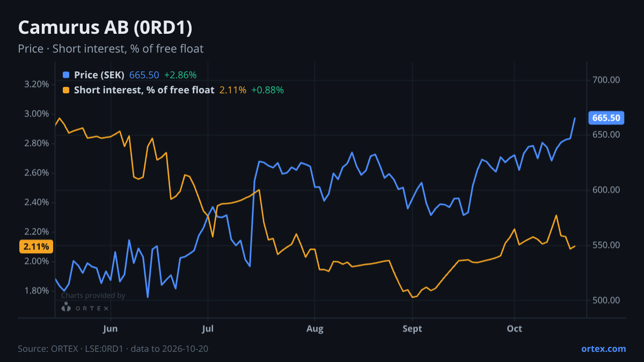
Task: Click the 3.20% left axis label
Action: click(x=37, y=84)
